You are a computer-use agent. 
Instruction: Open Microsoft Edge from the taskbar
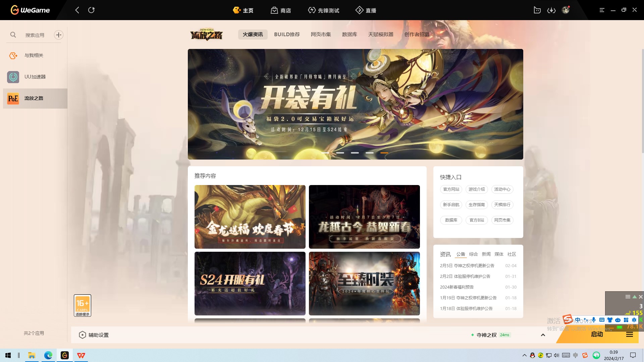tap(48, 355)
